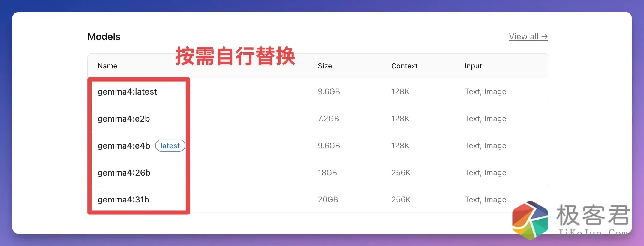Open the gemma4:31b model

coord(123,200)
